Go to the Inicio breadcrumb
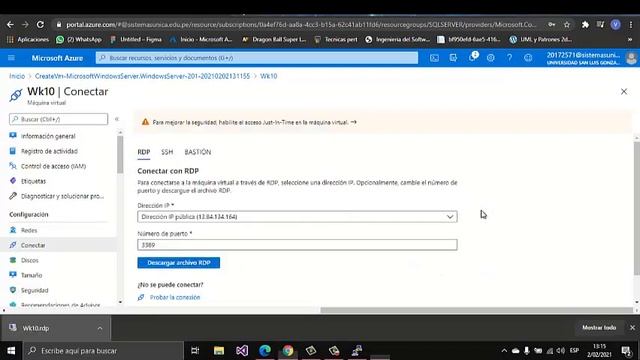Screen dimensions: 640x360 tap(17, 76)
